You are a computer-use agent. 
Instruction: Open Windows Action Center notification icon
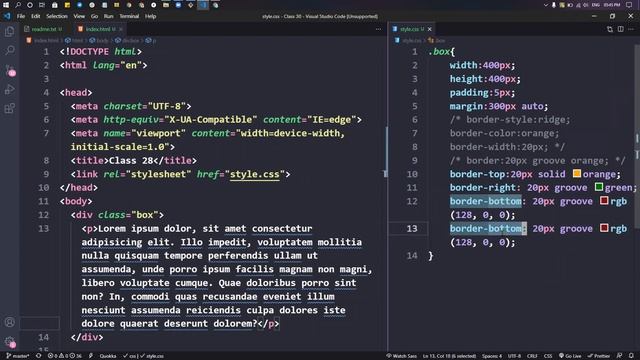point(629,5)
